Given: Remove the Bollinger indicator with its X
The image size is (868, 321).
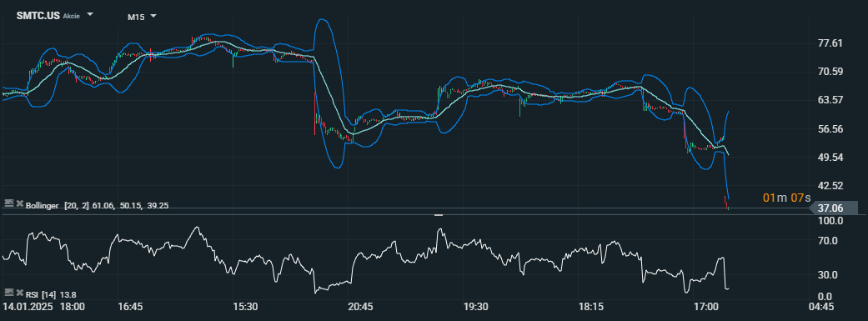Looking at the screenshot, I should (x=20, y=204).
